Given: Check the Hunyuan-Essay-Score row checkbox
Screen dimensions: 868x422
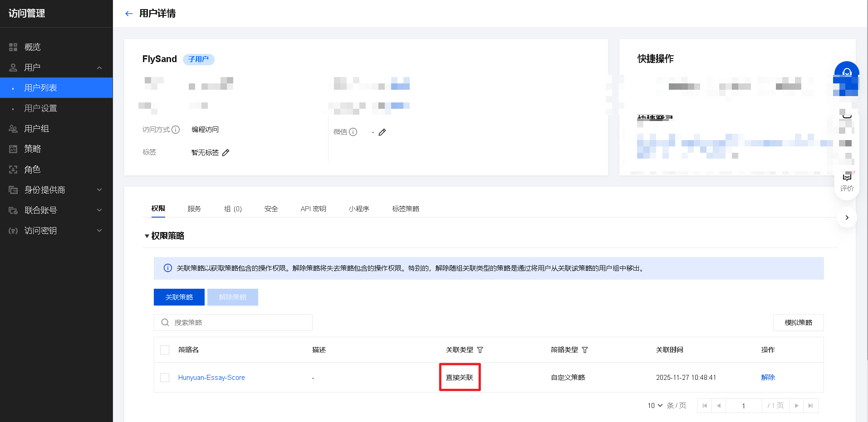Looking at the screenshot, I should [x=165, y=378].
